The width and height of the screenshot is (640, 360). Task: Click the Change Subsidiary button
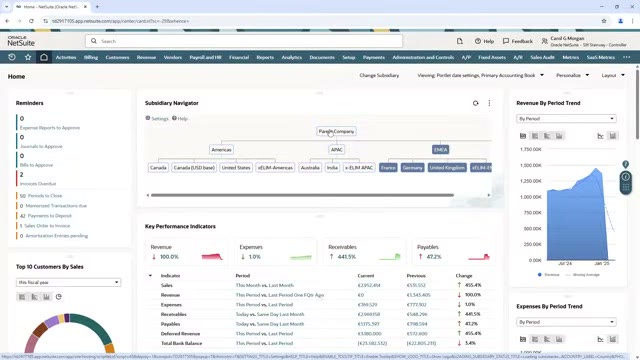[379, 76]
